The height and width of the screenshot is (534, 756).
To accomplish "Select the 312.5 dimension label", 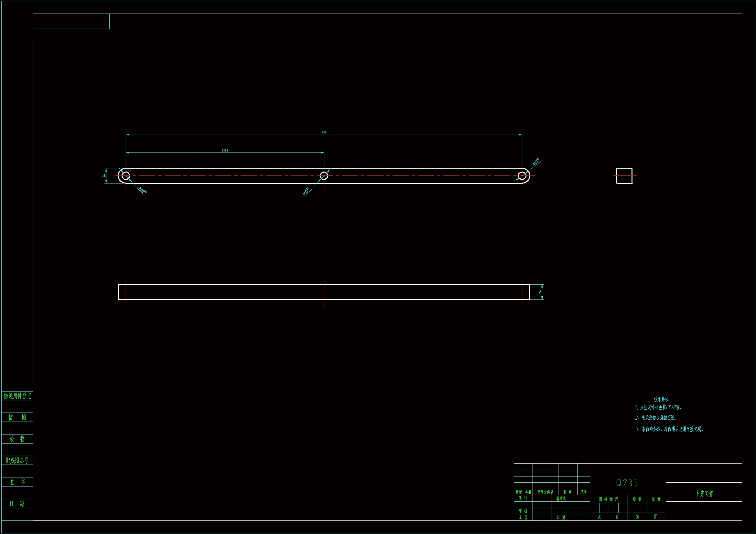I will point(225,151).
